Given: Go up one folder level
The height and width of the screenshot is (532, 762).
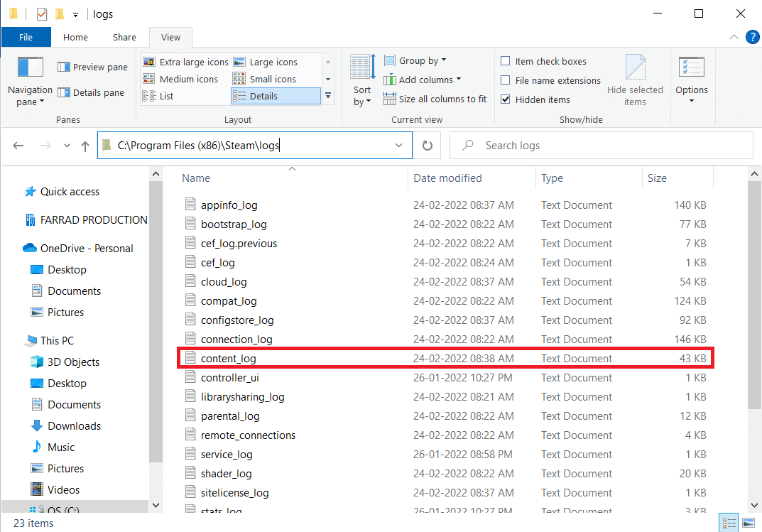Looking at the screenshot, I should coord(85,146).
